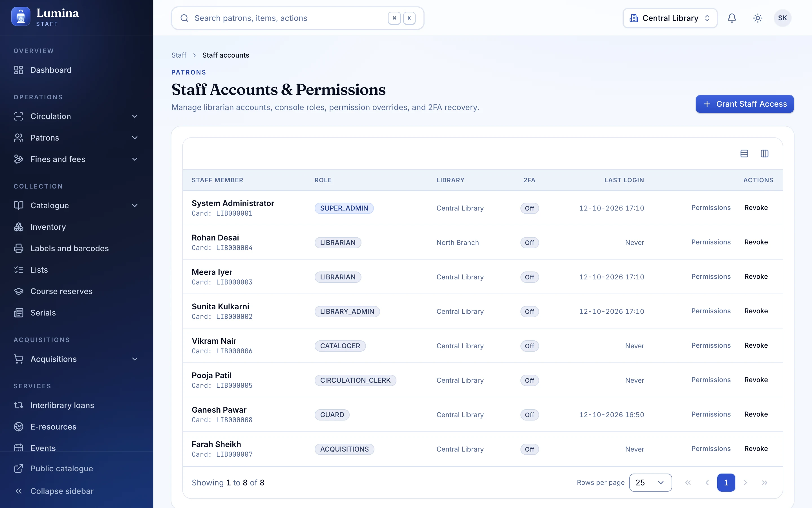812x508 pixels.
Task: Revoke access for Sunita Kulkarni
Action: pyautogui.click(x=756, y=311)
